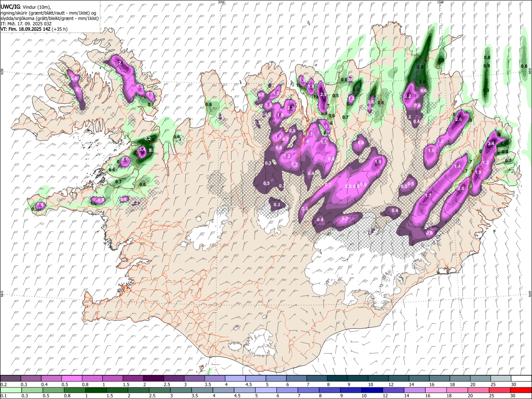Click the '20W' longitude label at top
The image size is (532, 399).
[x=222, y=2]
